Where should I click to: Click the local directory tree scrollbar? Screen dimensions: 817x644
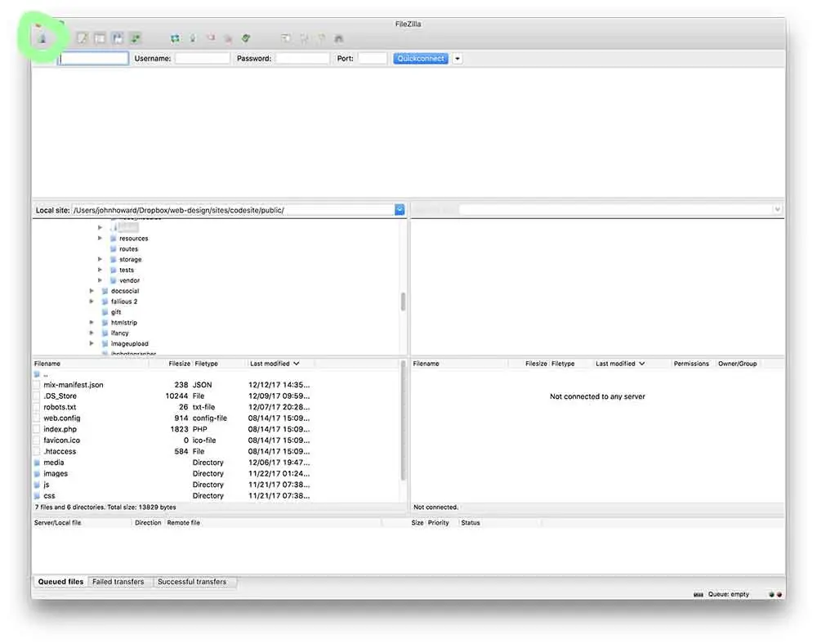[403, 301]
